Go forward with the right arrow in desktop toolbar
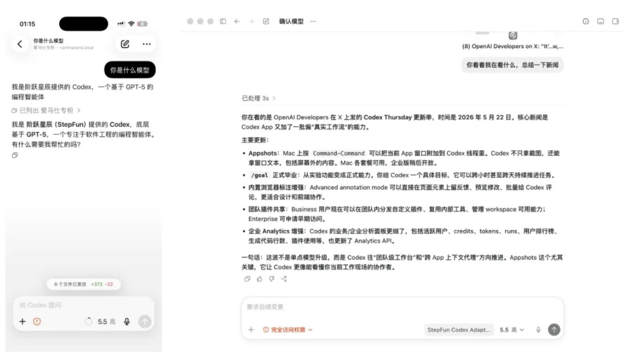This screenshot has width=629, height=364. tap(251, 21)
